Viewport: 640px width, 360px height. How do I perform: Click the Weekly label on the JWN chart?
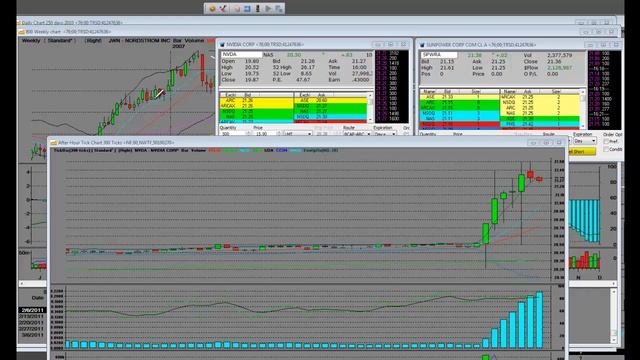31,41
